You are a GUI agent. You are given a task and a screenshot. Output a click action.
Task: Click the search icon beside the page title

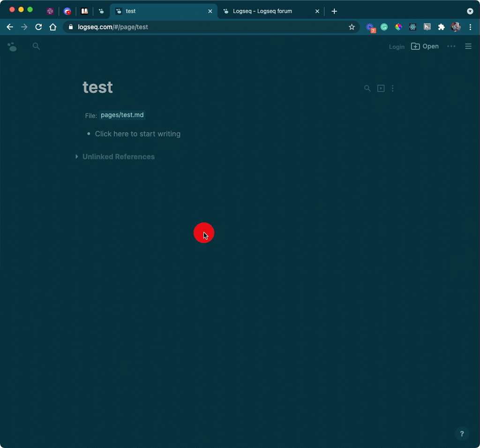367,88
